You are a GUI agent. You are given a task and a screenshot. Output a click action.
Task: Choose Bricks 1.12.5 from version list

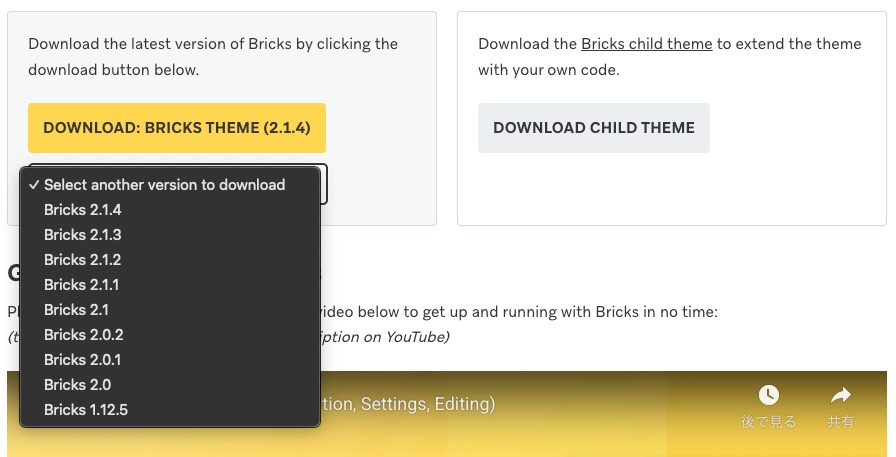tap(170, 410)
